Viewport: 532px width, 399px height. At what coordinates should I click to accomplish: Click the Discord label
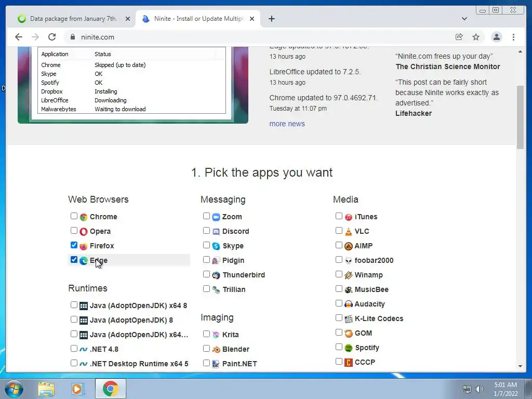(x=236, y=231)
